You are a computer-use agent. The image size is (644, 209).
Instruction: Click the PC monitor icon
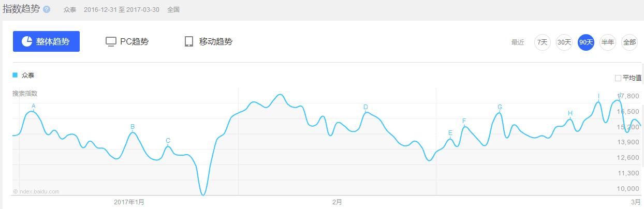(110, 41)
